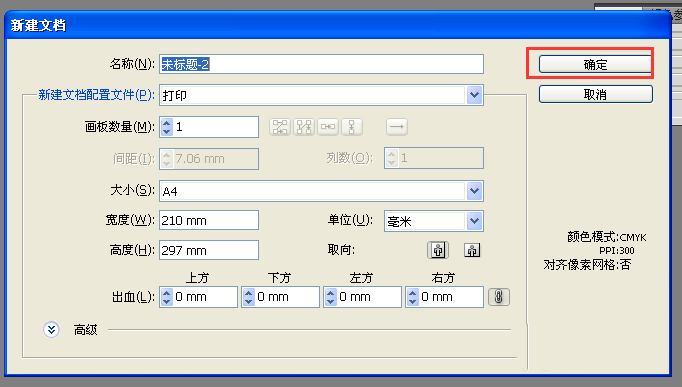Image resolution: width=682 pixels, height=387 pixels.
Task: Click the 对齐像素网格:否 text
Action: pos(587,264)
